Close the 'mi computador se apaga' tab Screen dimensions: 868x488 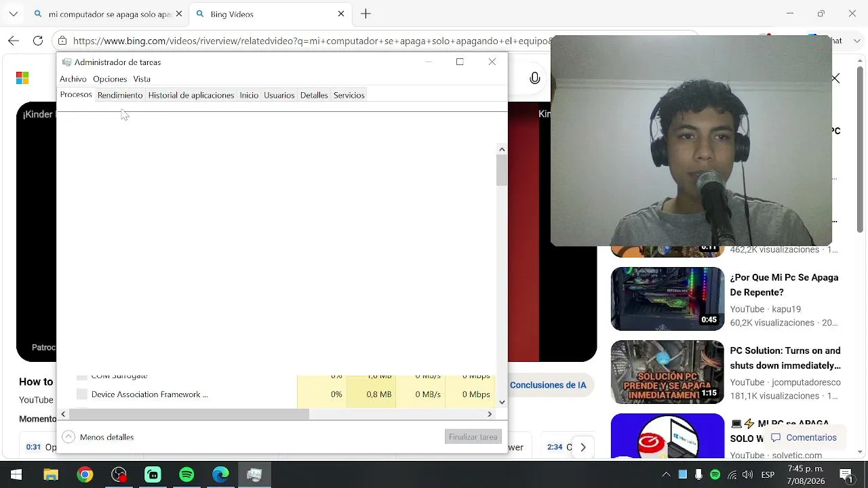coord(180,14)
